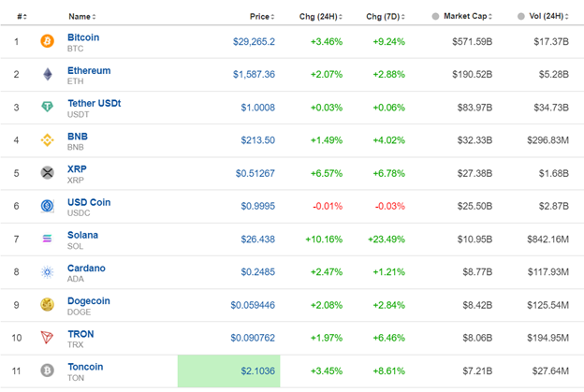Sort table by Name column
The height and width of the screenshot is (392, 584).
[82, 17]
